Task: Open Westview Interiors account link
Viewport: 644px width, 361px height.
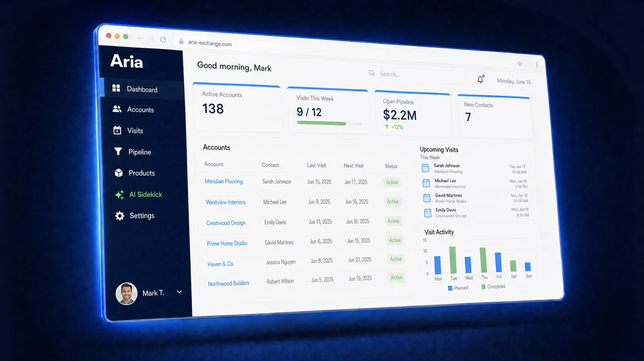Action: pyautogui.click(x=225, y=202)
